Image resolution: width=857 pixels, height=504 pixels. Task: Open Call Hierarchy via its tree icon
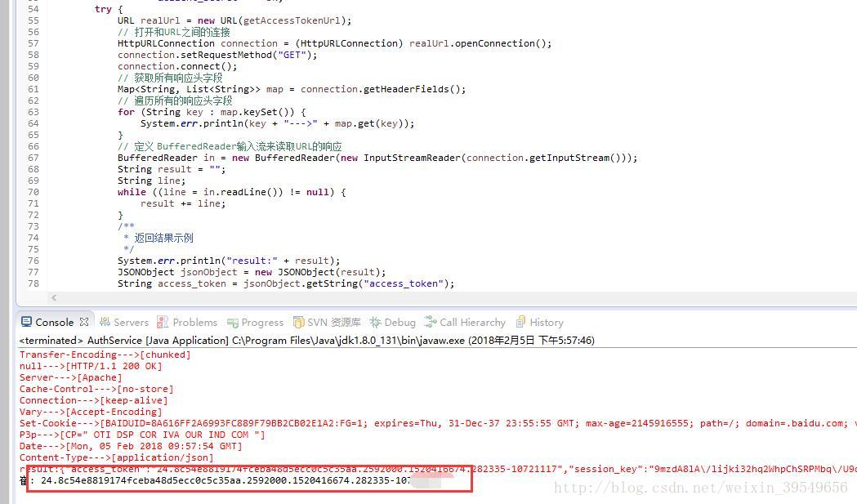(x=431, y=322)
